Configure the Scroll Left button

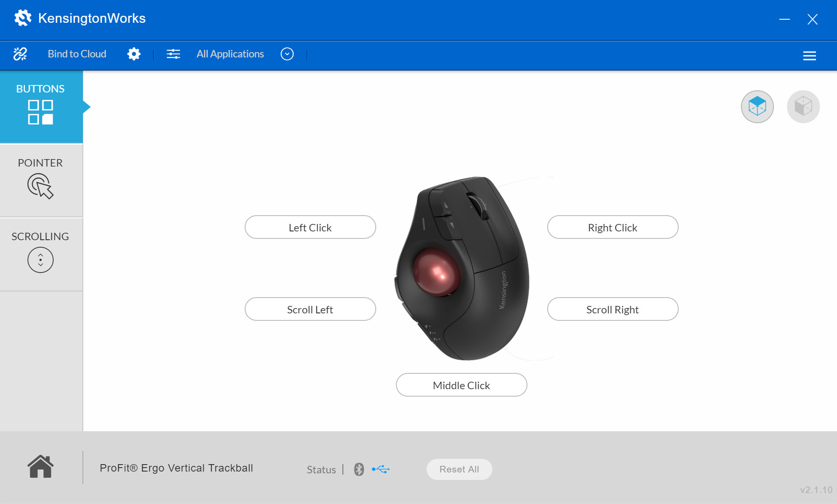310,309
